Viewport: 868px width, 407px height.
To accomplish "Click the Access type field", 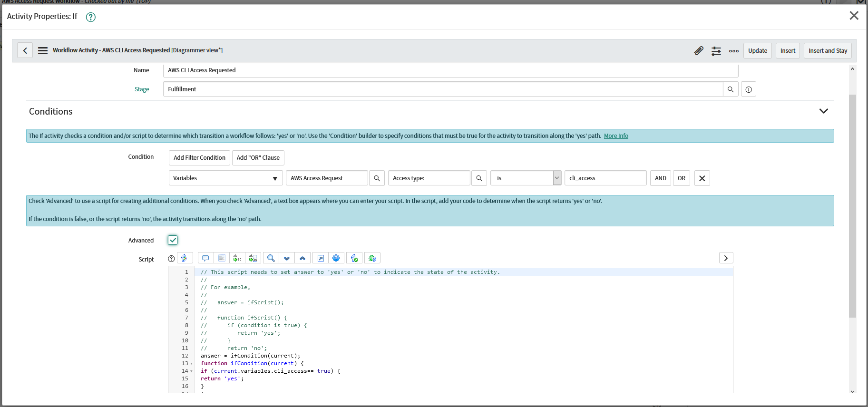I will pos(429,178).
